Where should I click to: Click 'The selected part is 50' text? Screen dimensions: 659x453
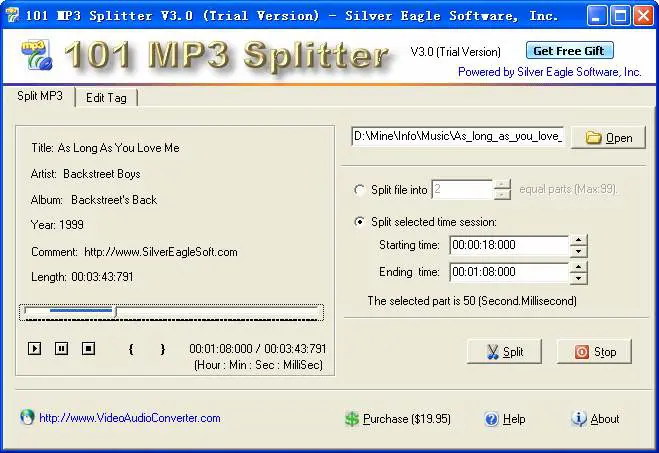pyautogui.click(x=472, y=301)
